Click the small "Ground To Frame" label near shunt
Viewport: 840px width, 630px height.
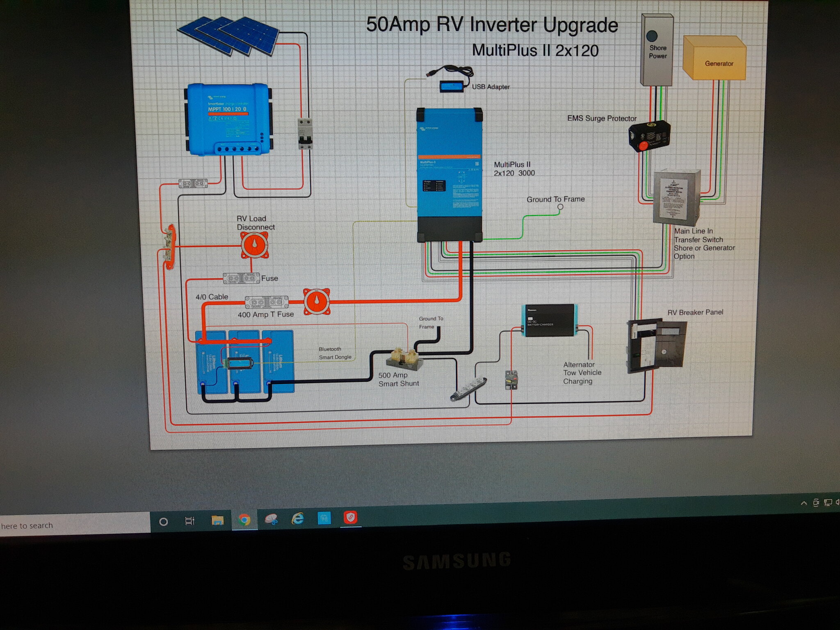coord(430,323)
